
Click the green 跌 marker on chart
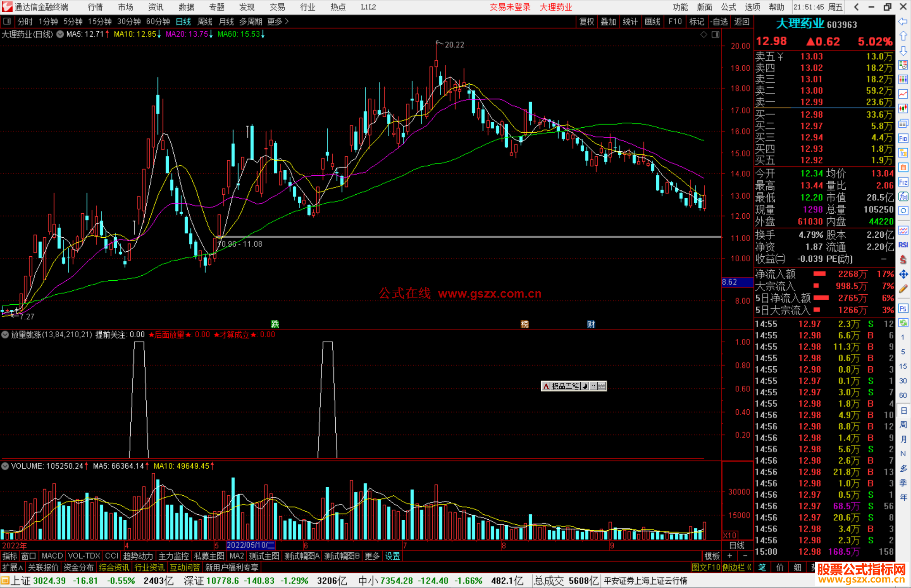275,324
